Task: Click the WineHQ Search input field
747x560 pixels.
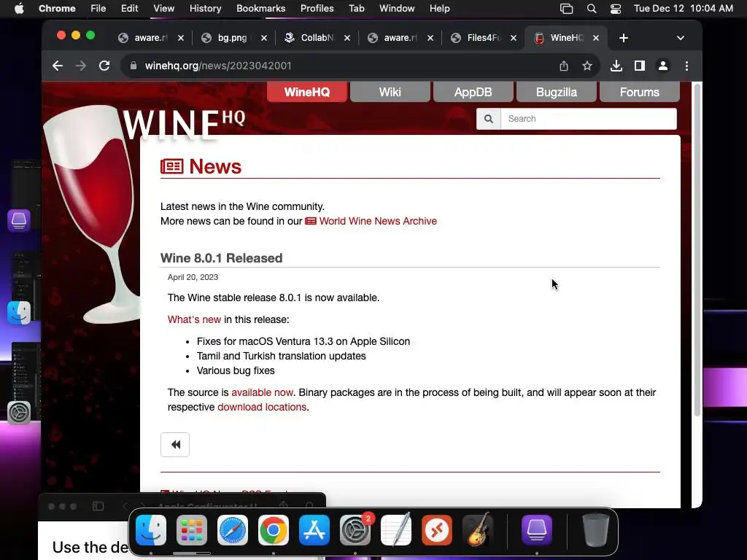Action: pyautogui.click(x=589, y=119)
